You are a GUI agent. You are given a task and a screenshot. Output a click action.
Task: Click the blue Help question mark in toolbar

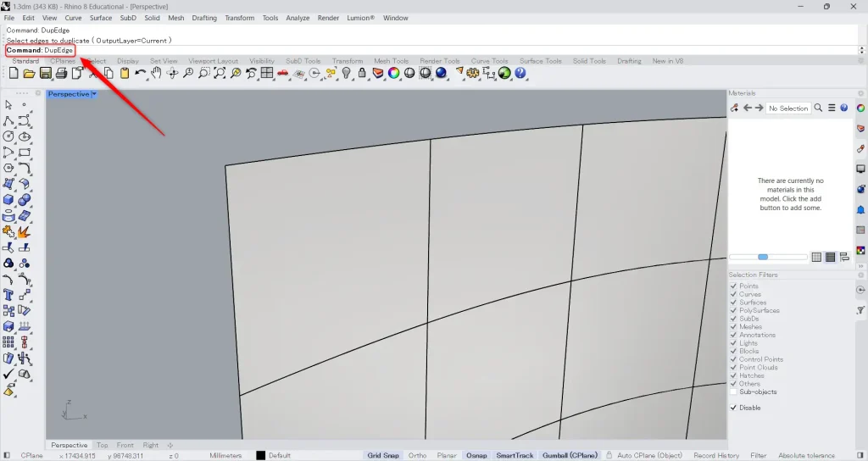tap(520, 73)
